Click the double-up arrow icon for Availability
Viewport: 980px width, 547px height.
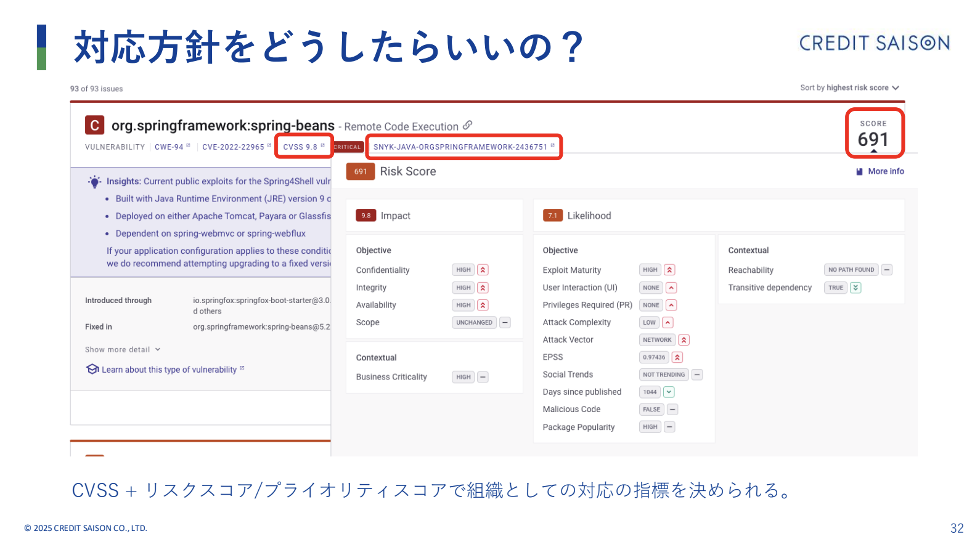[x=483, y=305]
